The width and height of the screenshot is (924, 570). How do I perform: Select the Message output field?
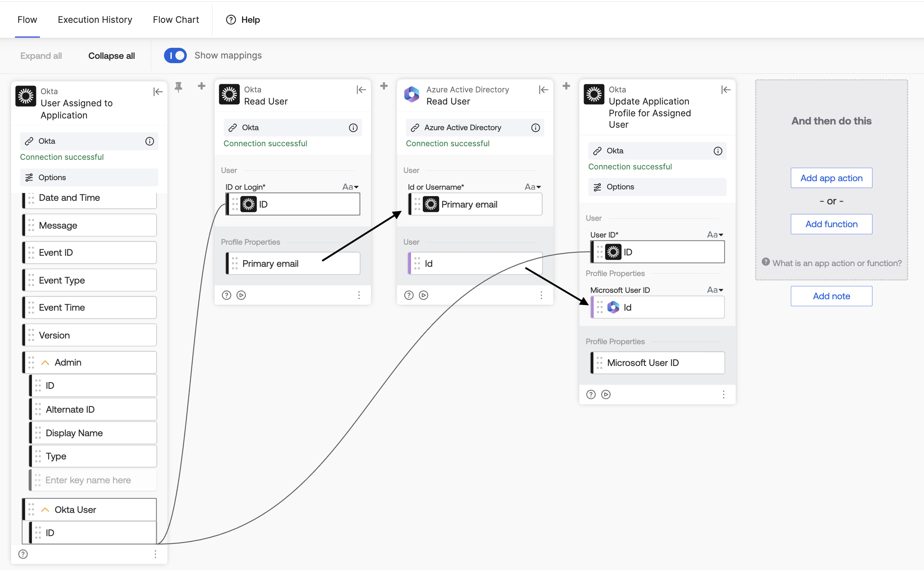click(89, 225)
